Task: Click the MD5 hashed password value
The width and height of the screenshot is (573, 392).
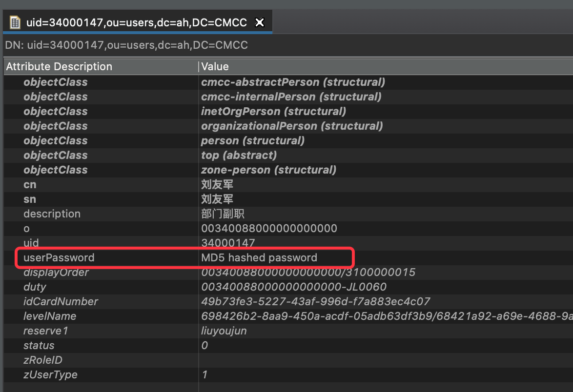Action: click(259, 257)
